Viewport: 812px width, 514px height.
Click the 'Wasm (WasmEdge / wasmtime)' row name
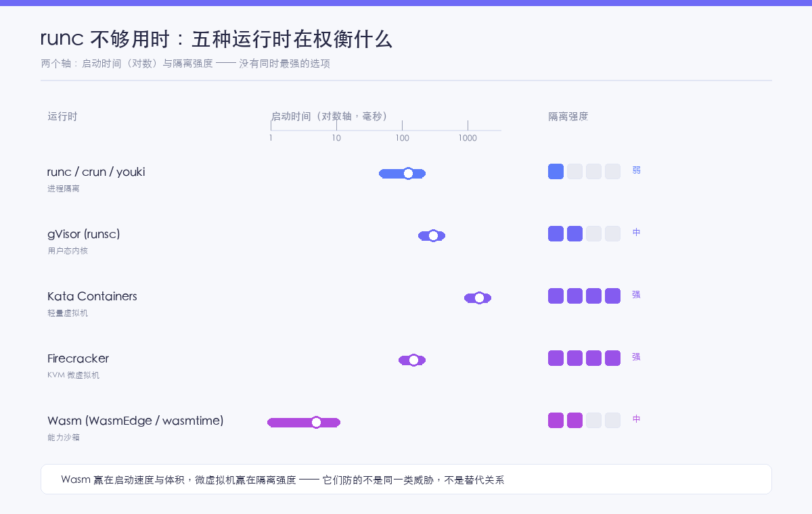[135, 421]
